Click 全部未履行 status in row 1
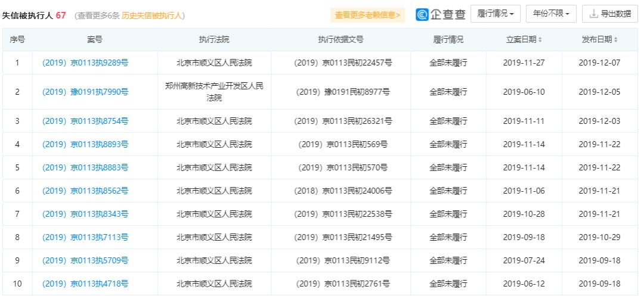 [448, 63]
